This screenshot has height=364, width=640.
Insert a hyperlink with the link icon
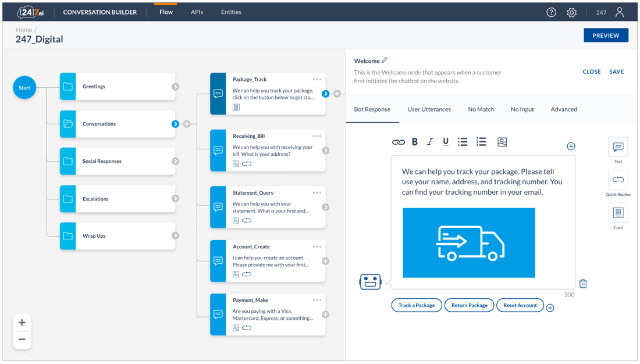pyautogui.click(x=399, y=142)
